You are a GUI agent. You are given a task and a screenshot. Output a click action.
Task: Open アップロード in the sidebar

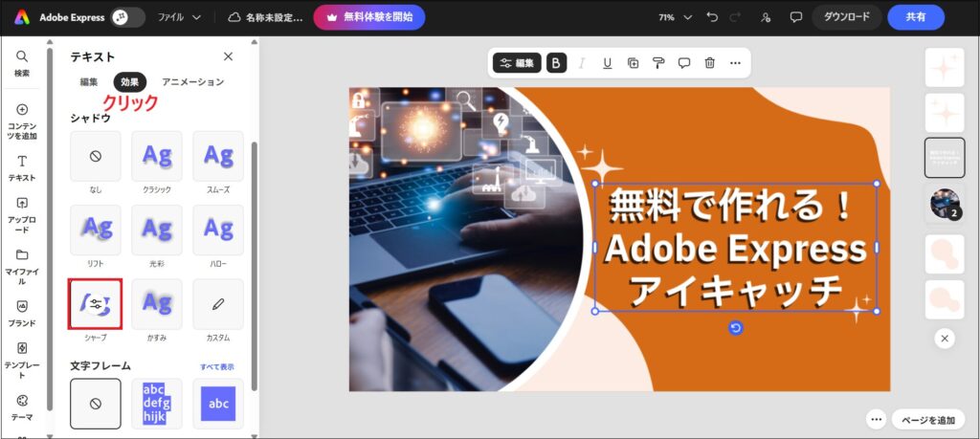(x=22, y=215)
